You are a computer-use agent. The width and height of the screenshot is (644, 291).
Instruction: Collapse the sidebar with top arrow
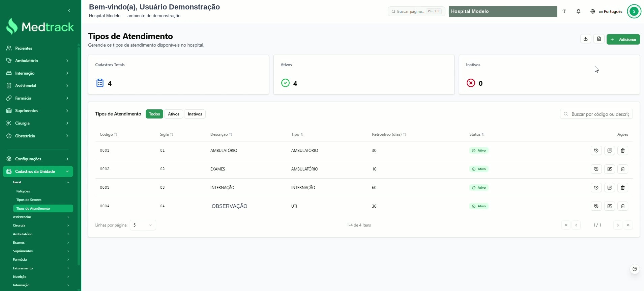pos(69,10)
